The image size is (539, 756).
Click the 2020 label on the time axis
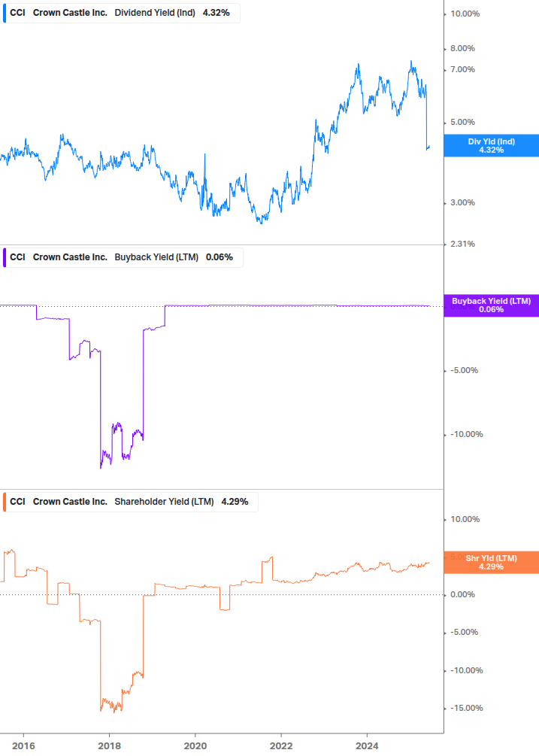[195, 746]
